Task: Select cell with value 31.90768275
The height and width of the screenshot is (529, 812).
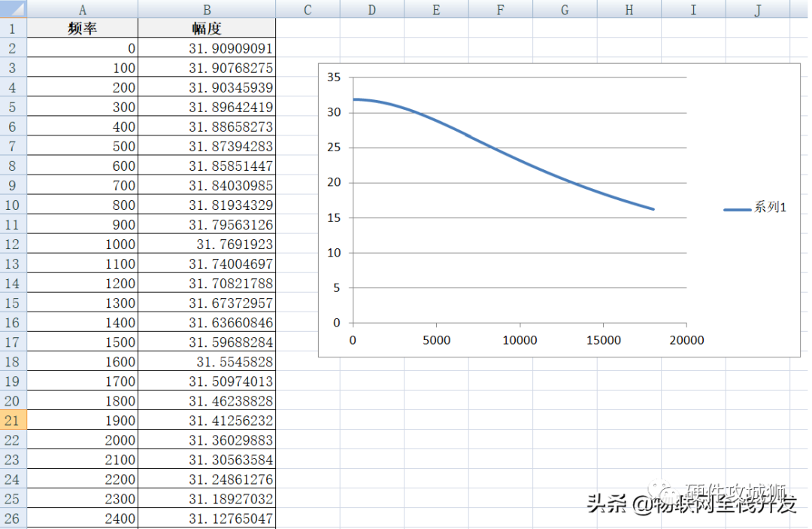Action: point(207,68)
